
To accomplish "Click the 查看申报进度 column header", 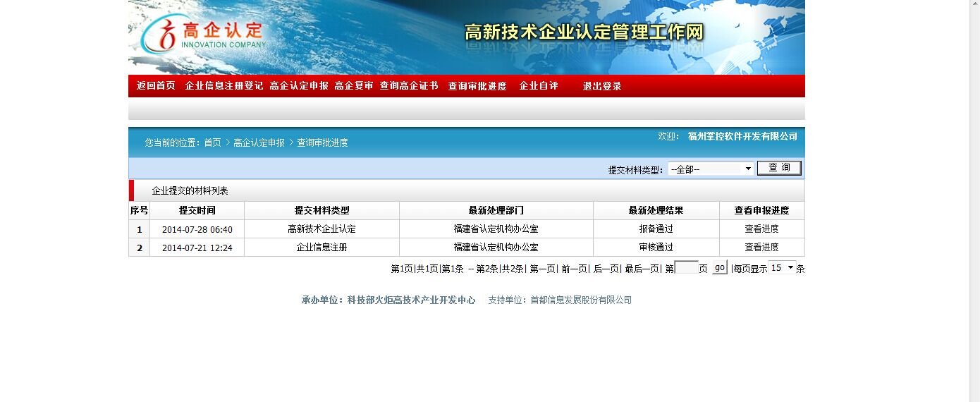I will [762, 211].
